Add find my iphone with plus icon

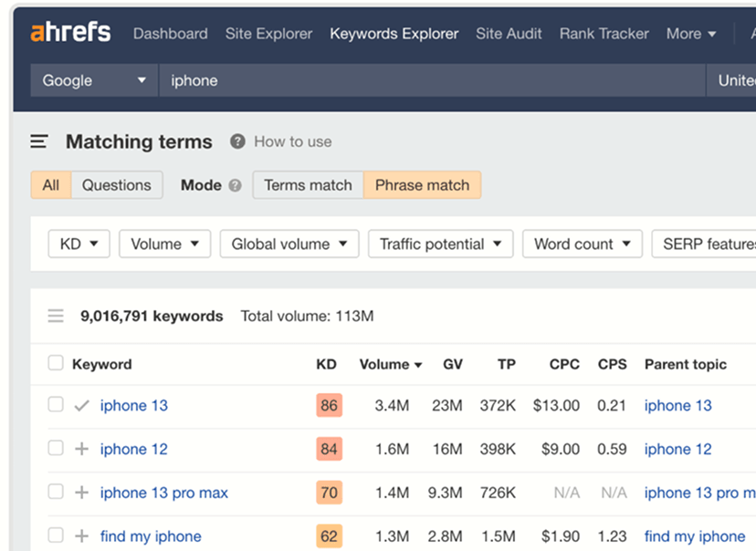[x=82, y=536]
